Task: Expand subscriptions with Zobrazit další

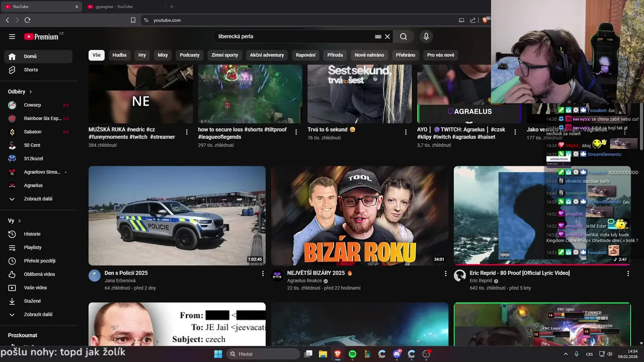Action: click(x=38, y=199)
